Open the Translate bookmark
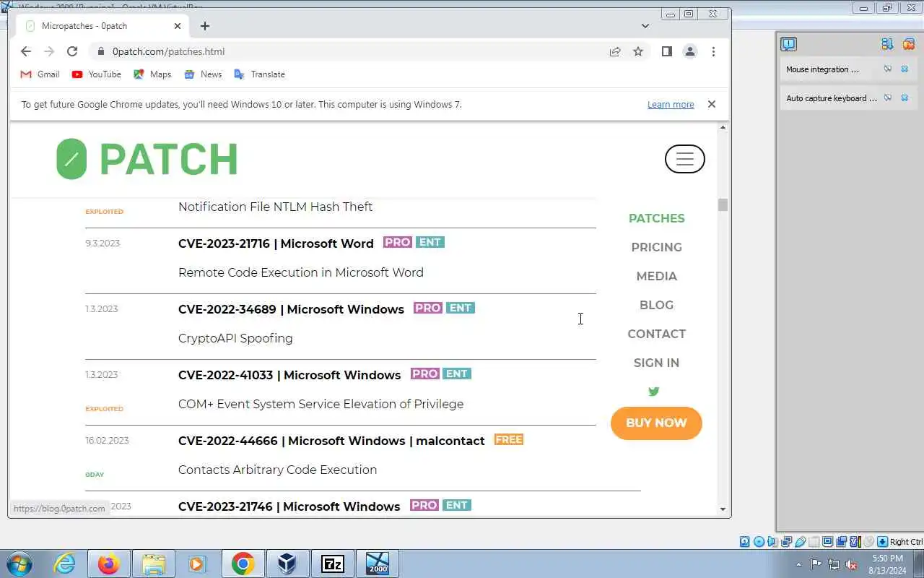The width and height of the screenshot is (924, 578). click(x=259, y=74)
